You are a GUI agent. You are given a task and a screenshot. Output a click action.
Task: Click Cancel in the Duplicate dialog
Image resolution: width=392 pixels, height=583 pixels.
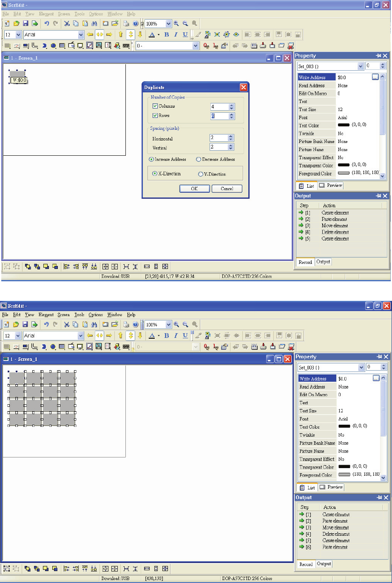click(227, 189)
